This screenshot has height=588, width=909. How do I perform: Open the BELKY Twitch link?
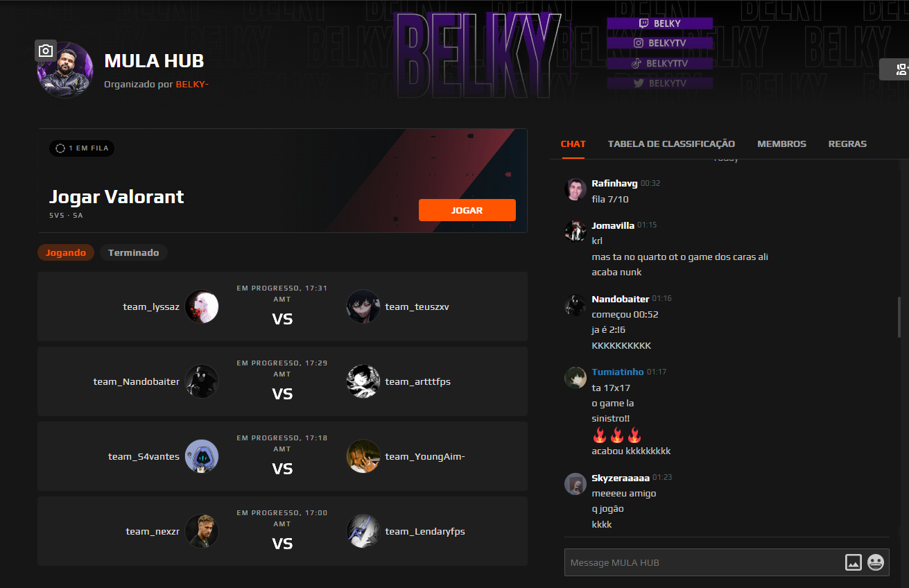(x=660, y=24)
